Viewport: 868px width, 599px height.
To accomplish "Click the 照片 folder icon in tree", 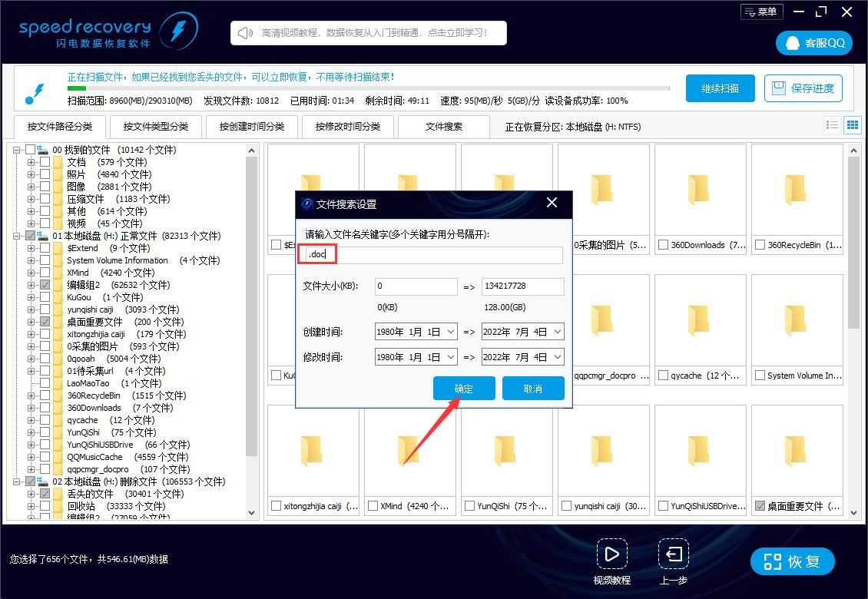I will click(x=58, y=174).
